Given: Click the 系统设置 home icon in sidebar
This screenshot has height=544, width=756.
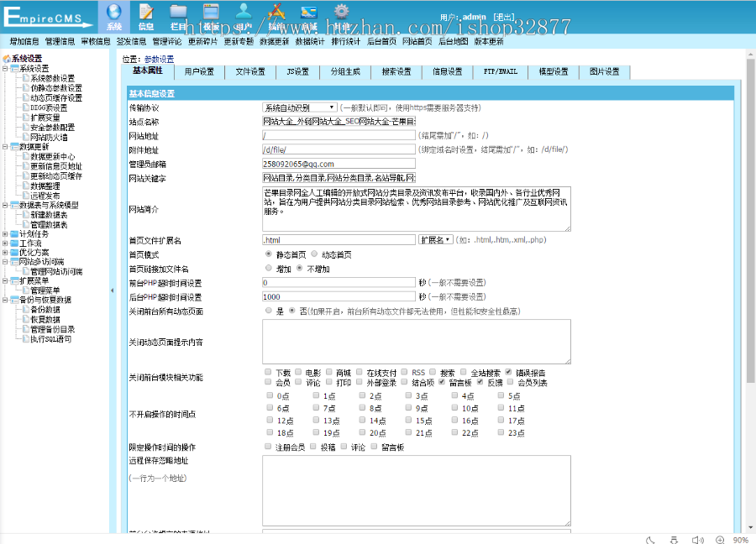Looking at the screenshot, I should [7, 59].
